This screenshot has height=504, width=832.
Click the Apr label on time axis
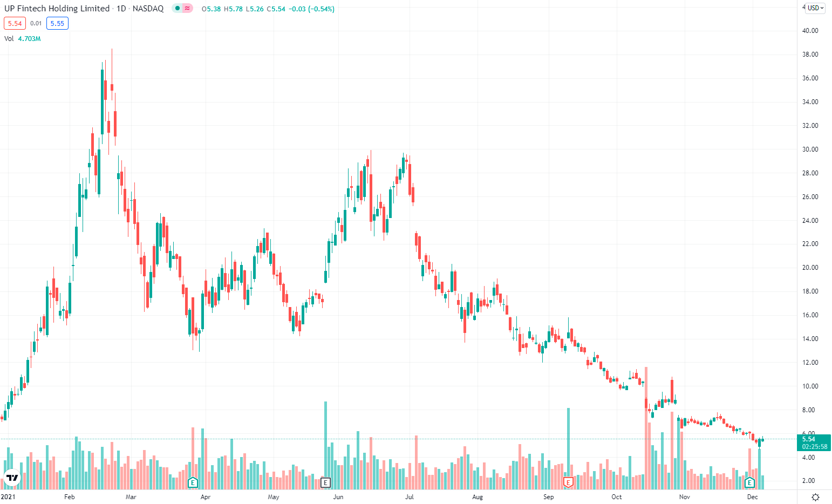point(206,497)
